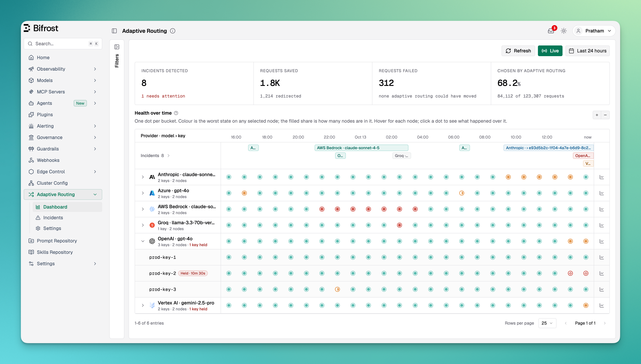Open the Incidents submenu item

pos(67,217)
